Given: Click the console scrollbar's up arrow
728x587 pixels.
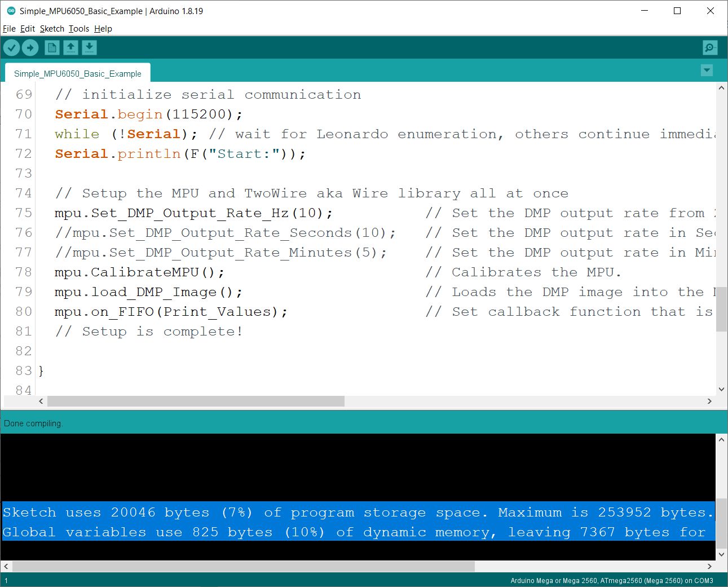Looking at the screenshot, I should click(x=722, y=442).
